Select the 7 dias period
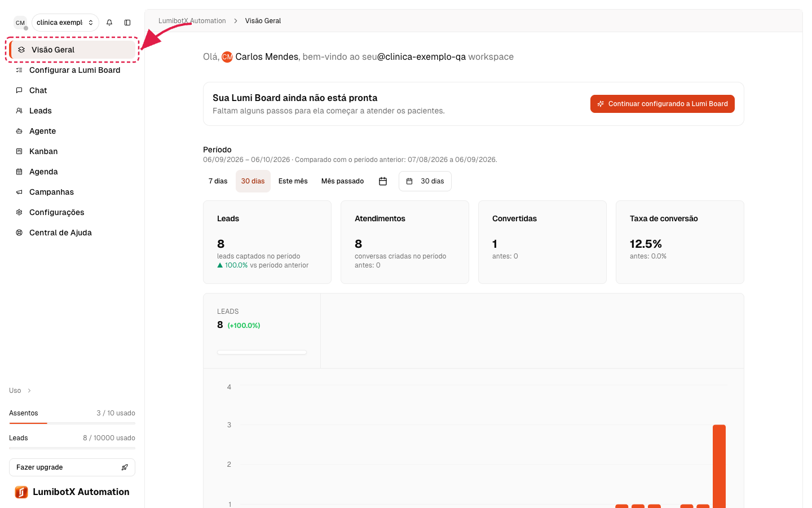 pyautogui.click(x=218, y=181)
